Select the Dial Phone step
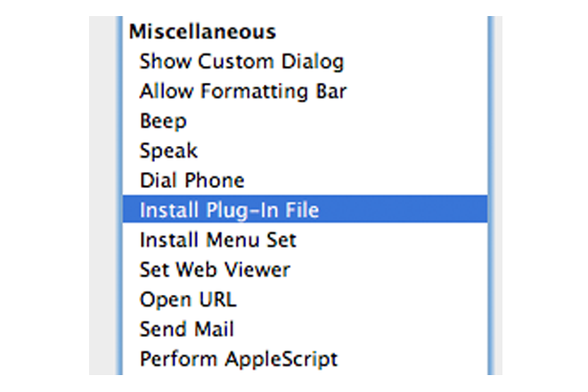Screen dimensions: 588x392 tap(192, 180)
